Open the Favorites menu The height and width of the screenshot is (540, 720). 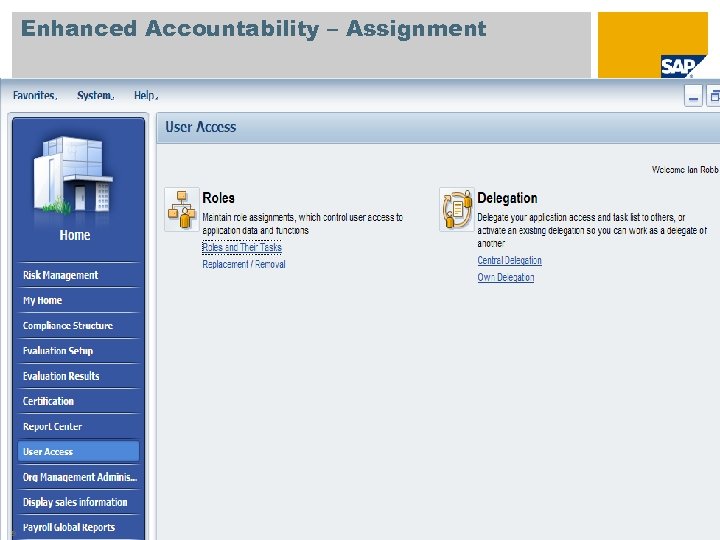35,96
